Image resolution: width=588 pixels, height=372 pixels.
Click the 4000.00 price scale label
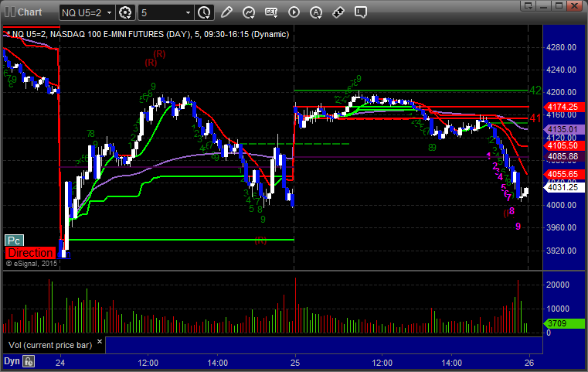[x=562, y=205]
